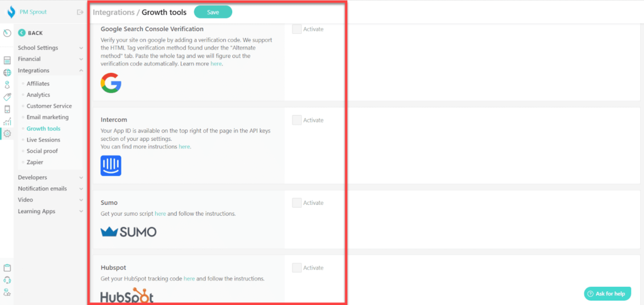The width and height of the screenshot is (644, 305).
Task: Open the globe website icon in the sidebar
Action: tap(7, 73)
